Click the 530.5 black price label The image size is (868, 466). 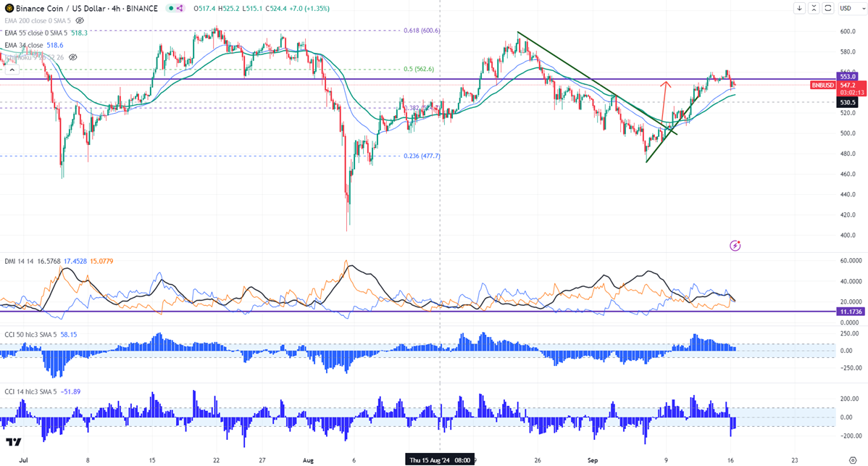(848, 102)
